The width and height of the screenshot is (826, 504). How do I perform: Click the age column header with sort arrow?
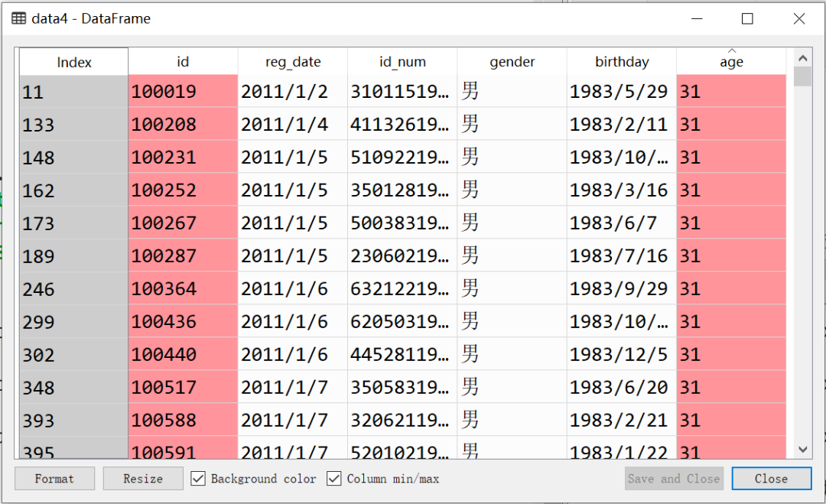731,62
